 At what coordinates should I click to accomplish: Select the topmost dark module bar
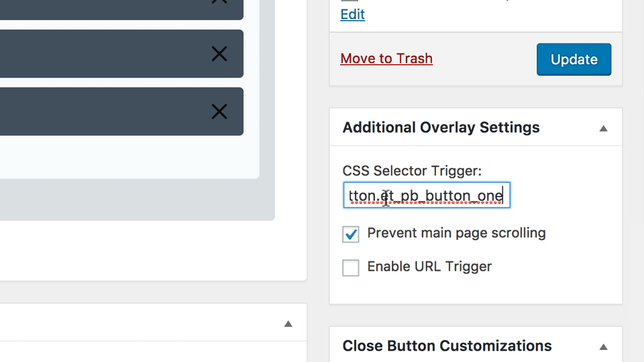[101, 8]
